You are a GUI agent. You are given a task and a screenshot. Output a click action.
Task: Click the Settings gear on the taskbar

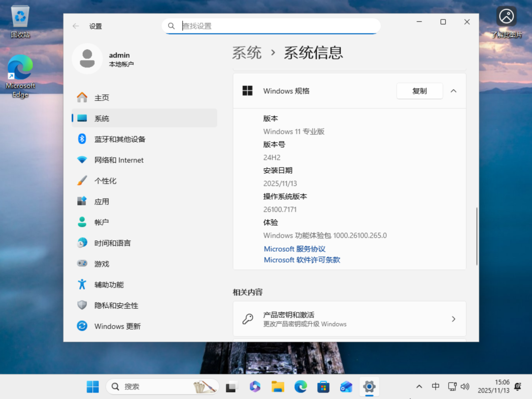pyautogui.click(x=369, y=387)
